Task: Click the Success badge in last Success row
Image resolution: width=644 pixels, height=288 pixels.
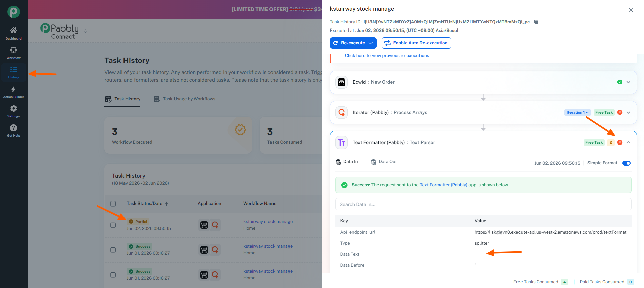Action: [x=140, y=271]
